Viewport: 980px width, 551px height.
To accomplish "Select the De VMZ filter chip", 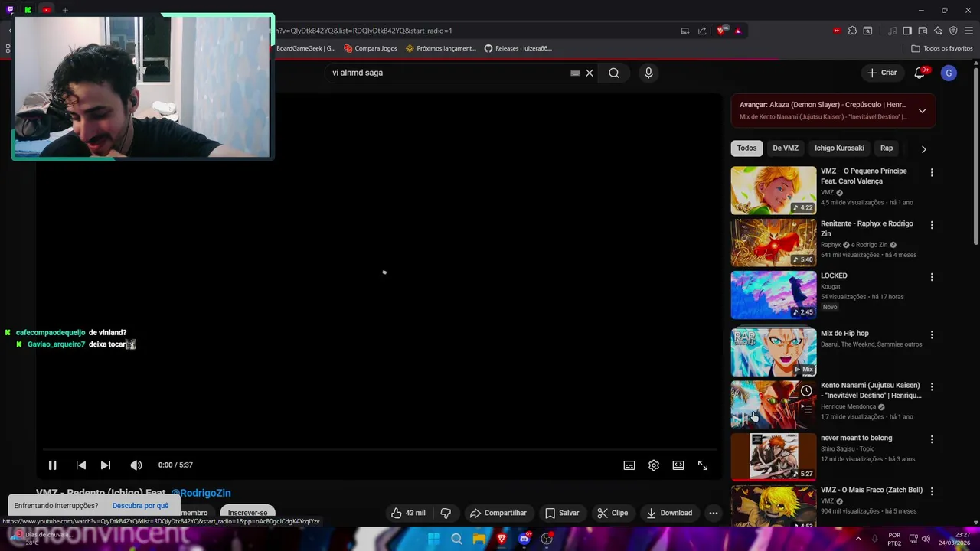I will coord(786,148).
